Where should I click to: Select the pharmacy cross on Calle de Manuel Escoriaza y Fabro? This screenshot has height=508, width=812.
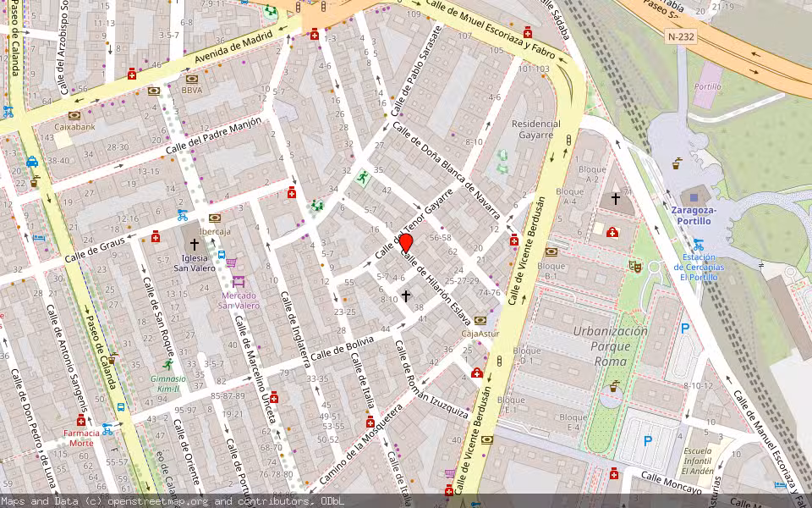(x=527, y=33)
